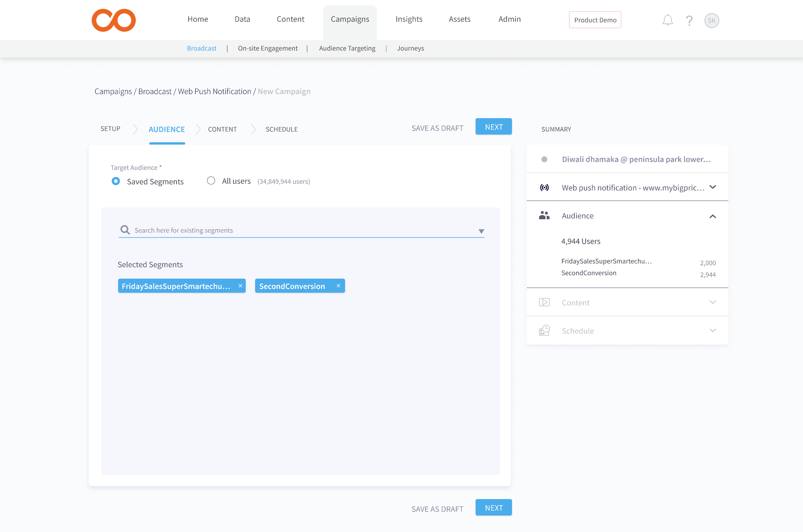Expand the Web push notification summary row
Screen dimensions: 803x532
712,187
